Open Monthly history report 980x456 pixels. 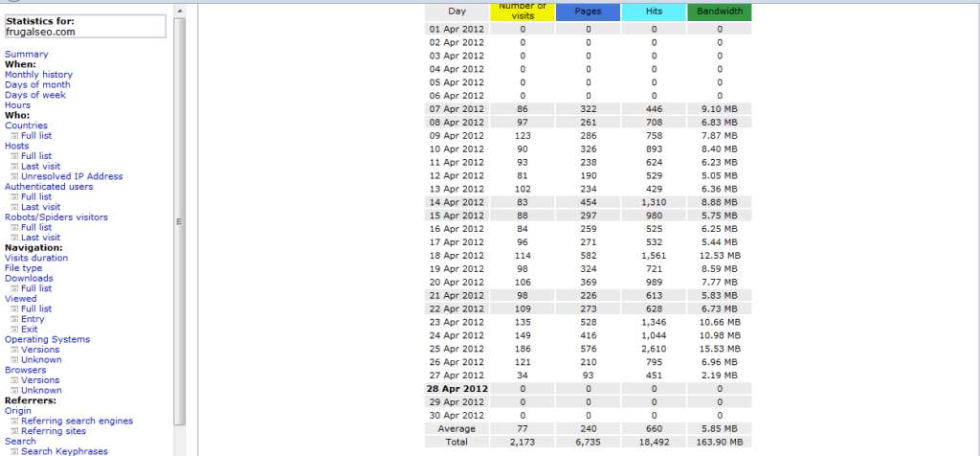[x=38, y=75]
